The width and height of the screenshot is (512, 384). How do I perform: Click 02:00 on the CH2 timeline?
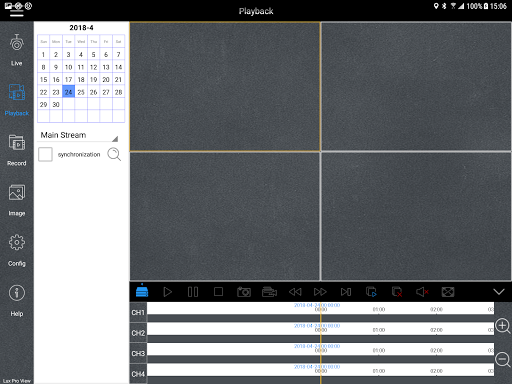[x=436, y=330]
